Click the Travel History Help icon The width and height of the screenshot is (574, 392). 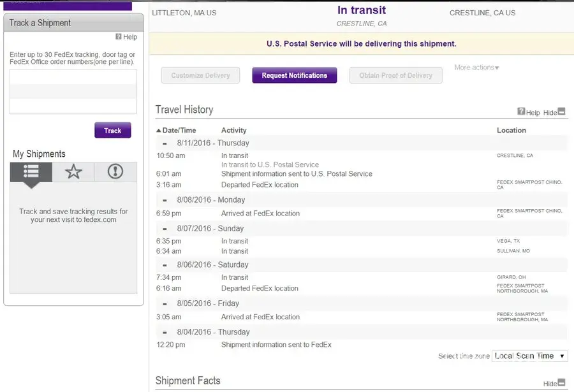click(x=521, y=112)
